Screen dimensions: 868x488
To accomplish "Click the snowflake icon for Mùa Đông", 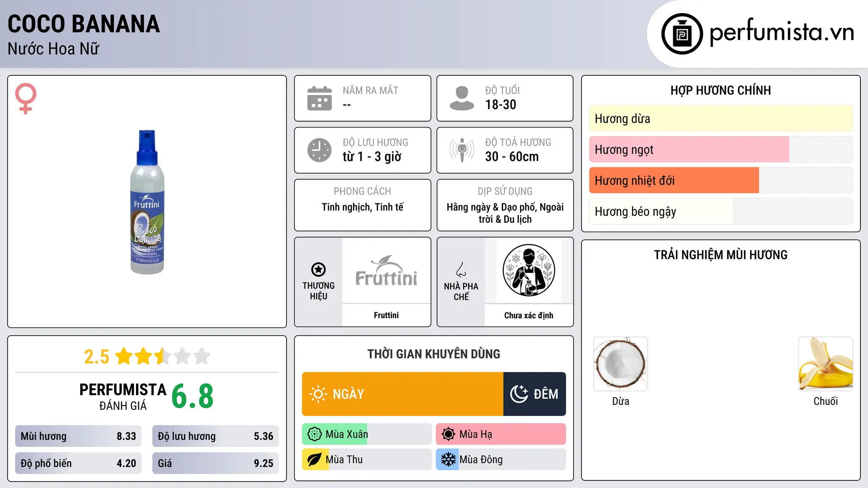I will tap(448, 460).
